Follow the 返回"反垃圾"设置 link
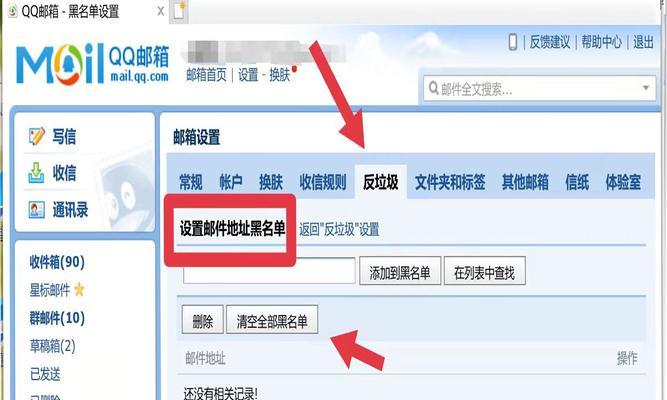This screenshot has width=667, height=400. (x=339, y=229)
